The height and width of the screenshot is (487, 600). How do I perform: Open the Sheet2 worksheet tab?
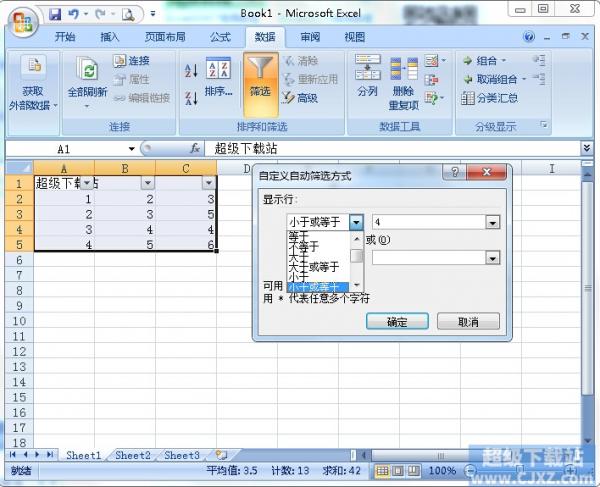click(x=132, y=455)
